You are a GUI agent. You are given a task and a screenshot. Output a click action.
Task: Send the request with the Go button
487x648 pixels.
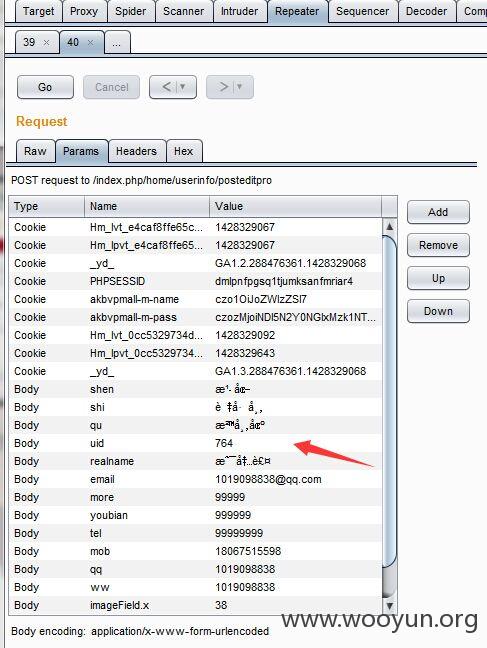pyautogui.click(x=45, y=87)
